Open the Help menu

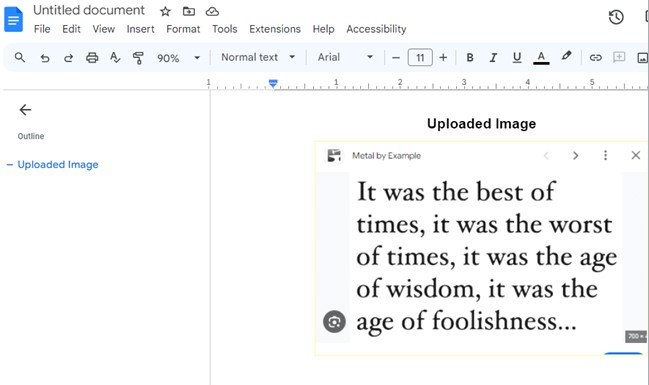pos(323,29)
